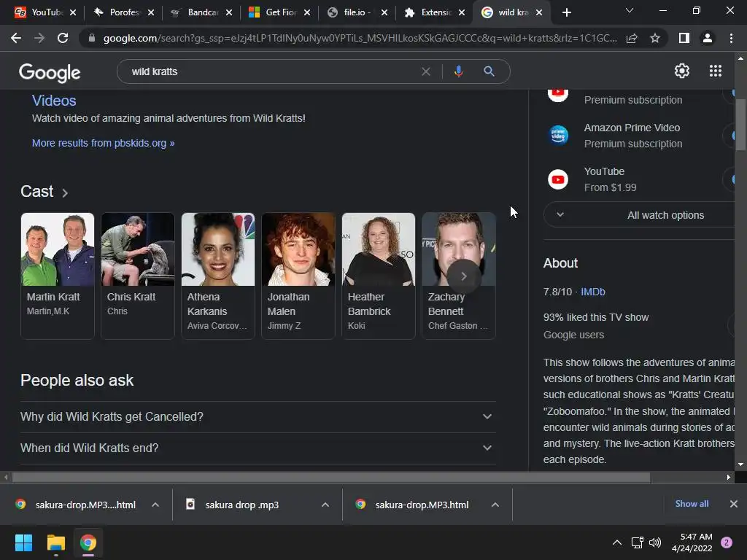Switch to the Extensions tab
Image resolution: width=747 pixels, height=560 pixels.
pos(430,12)
